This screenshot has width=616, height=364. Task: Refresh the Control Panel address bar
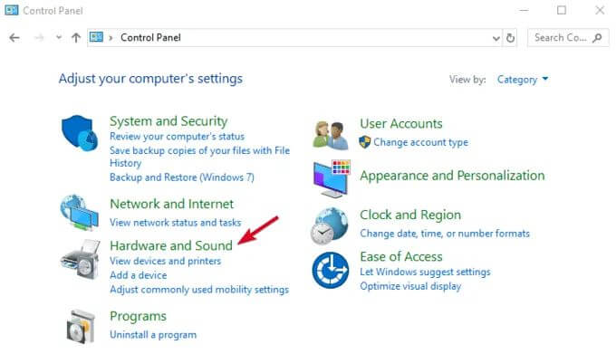(x=510, y=38)
